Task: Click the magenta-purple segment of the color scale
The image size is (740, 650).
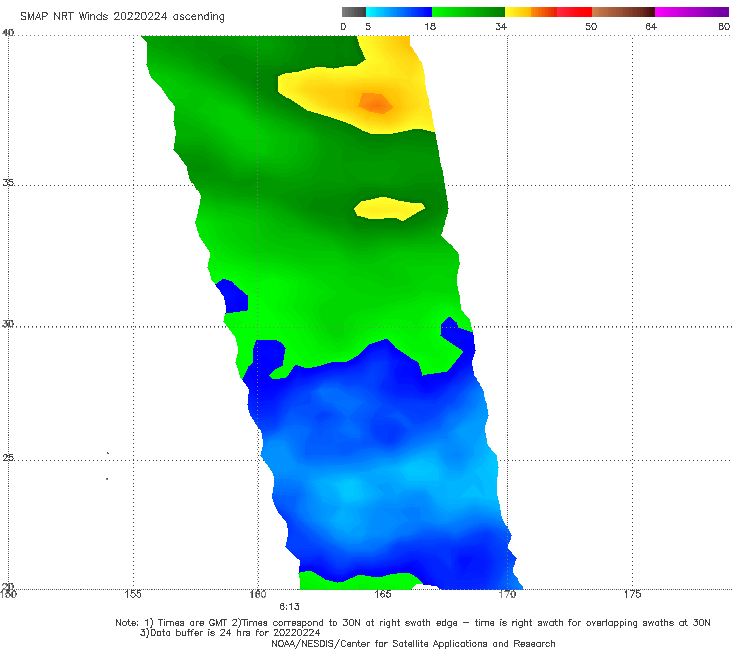Action: [692, 12]
